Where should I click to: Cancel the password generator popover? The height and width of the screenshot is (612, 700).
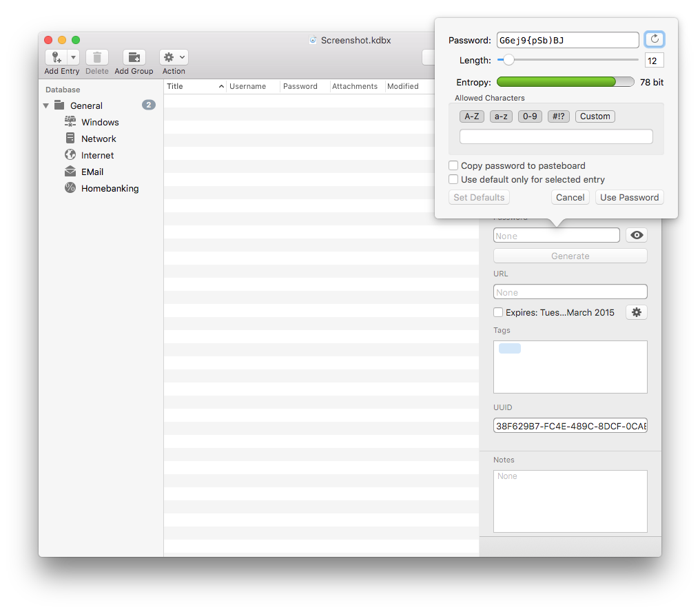(x=570, y=197)
